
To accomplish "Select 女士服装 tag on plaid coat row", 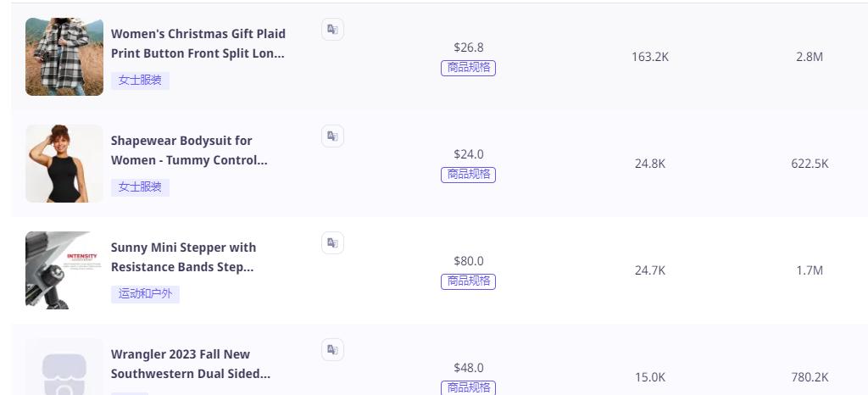I will click(140, 81).
